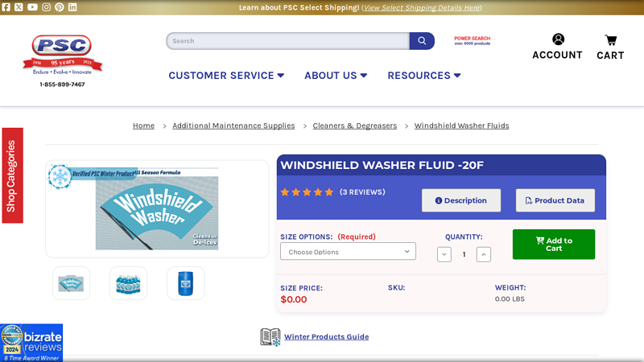Expand the About Us menu
Screen dimensions: 644x362
click(x=336, y=76)
